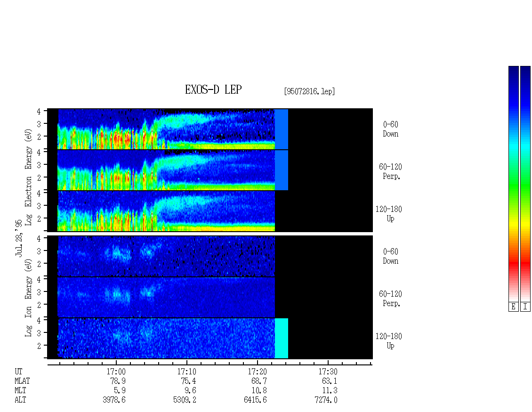Click the 17:00 time tick label
532x412 pixels.
[x=116, y=372]
